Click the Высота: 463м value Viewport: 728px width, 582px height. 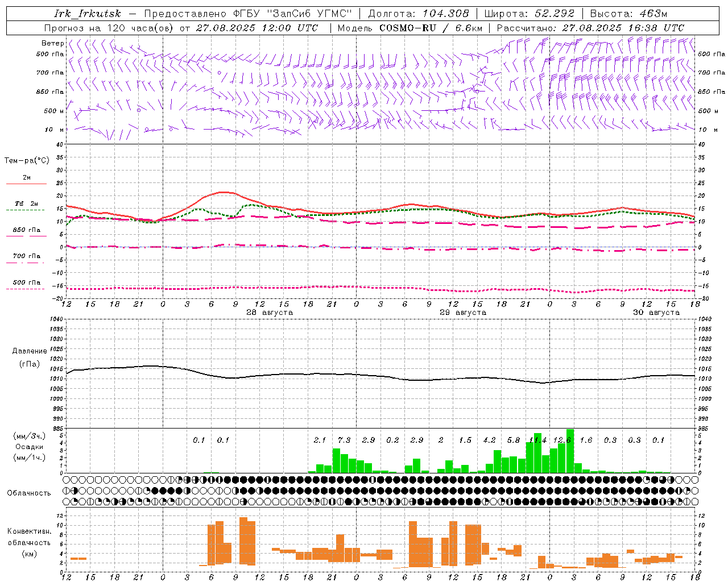628,14
